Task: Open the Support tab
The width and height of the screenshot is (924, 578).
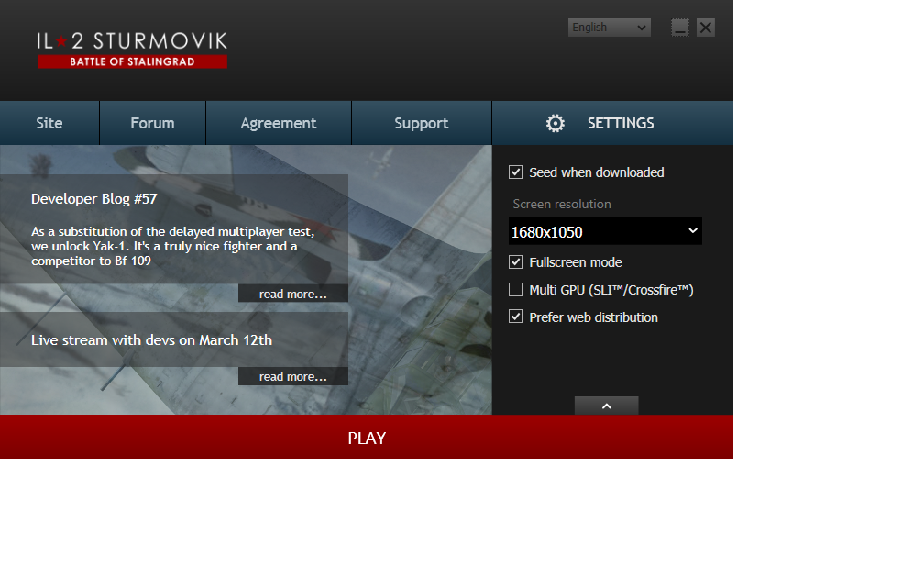Action: pos(422,123)
